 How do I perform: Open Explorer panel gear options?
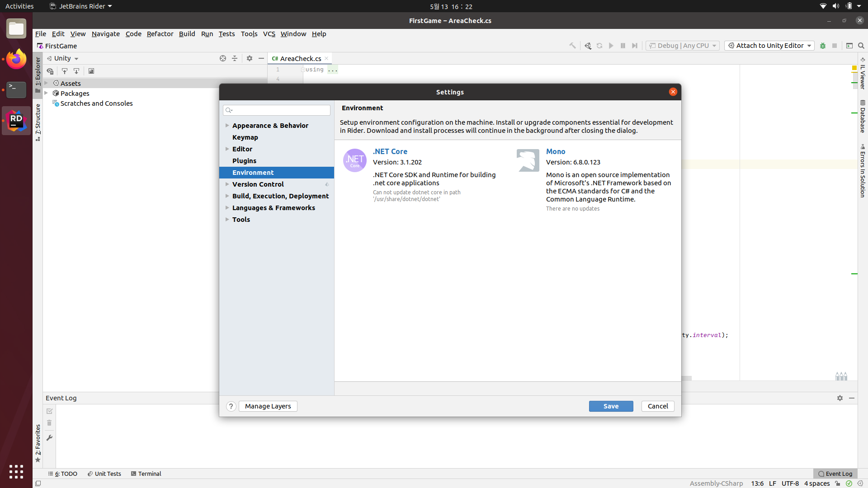(250, 58)
